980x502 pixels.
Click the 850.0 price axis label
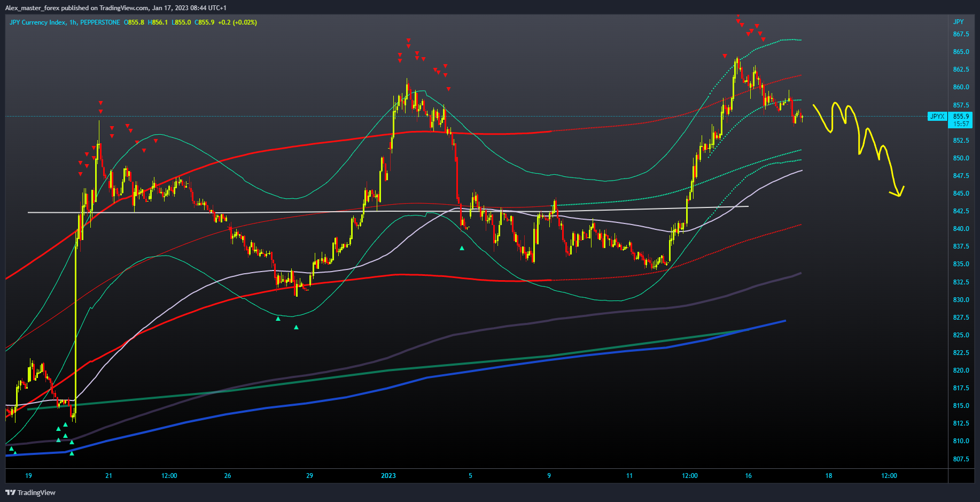click(x=961, y=158)
